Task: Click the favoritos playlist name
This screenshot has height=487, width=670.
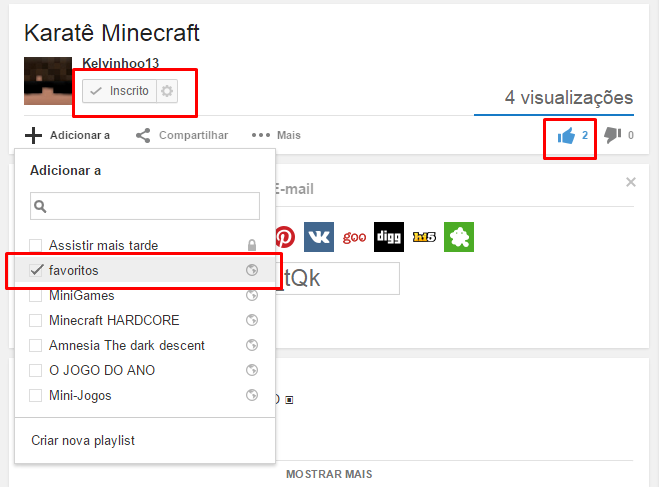Action: (x=73, y=270)
